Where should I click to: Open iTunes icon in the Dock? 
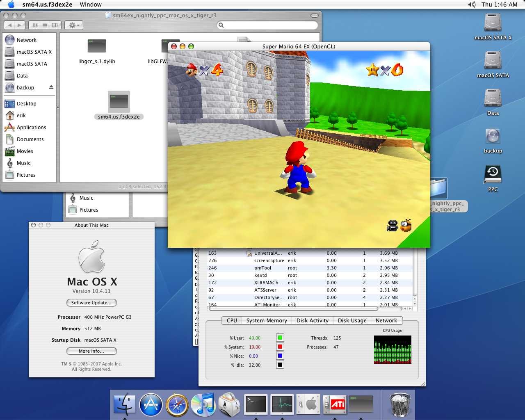(x=203, y=404)
